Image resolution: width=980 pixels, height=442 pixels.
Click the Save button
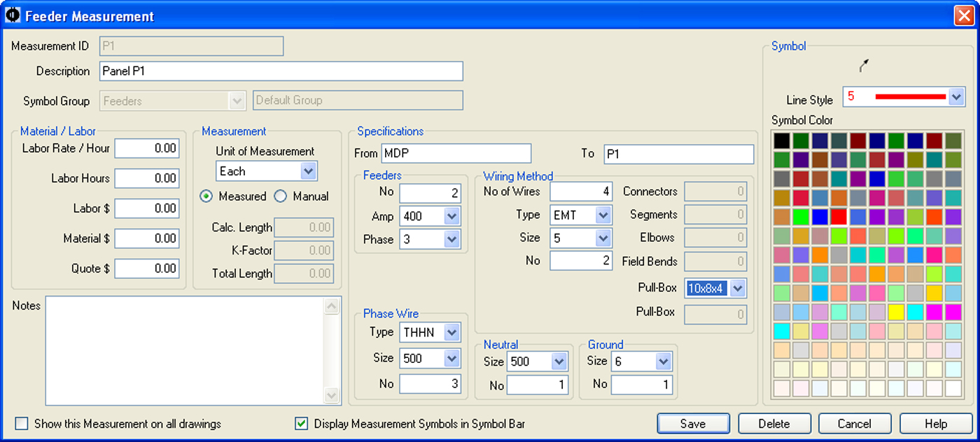(x=693, y=423)
